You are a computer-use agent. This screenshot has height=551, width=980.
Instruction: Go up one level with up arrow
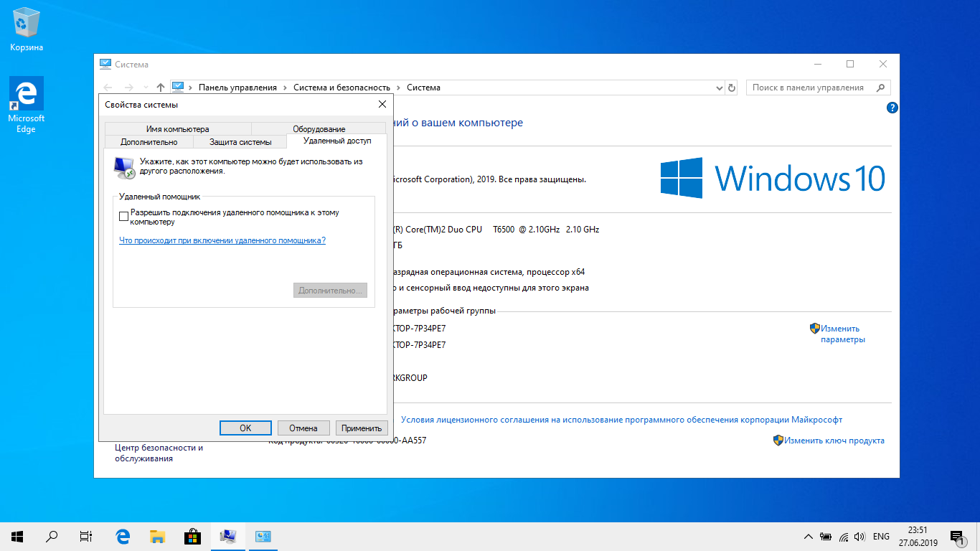coord(161,88)
